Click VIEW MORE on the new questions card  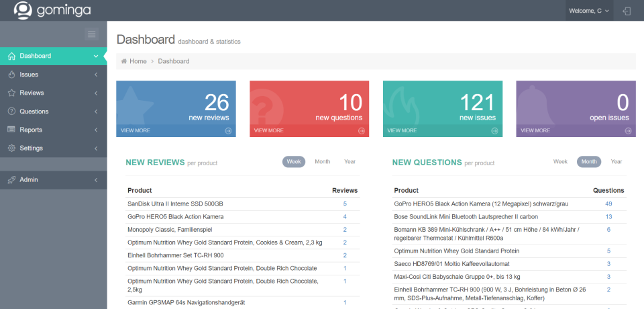point(268,130)
